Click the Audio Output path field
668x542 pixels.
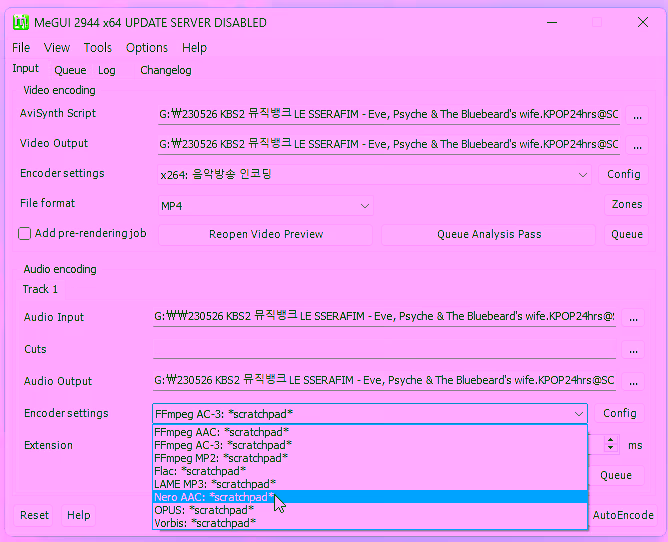coord(384,381)
